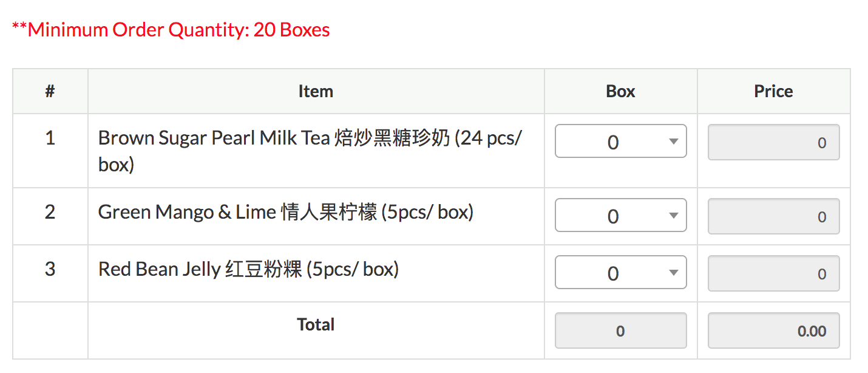Click dropdown arrow for Green Mango & Lime
This screenshot has height=373, width=868.
coord(673,216)
